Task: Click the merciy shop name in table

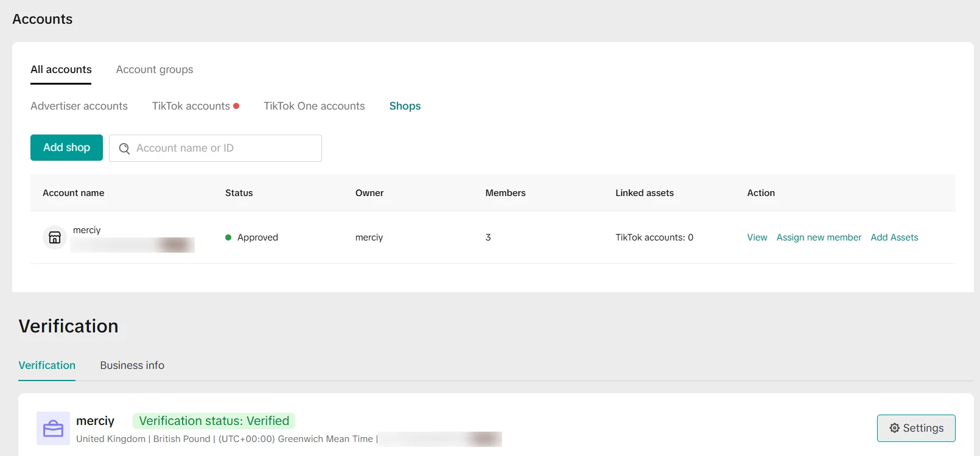Action: coord(87,230)
